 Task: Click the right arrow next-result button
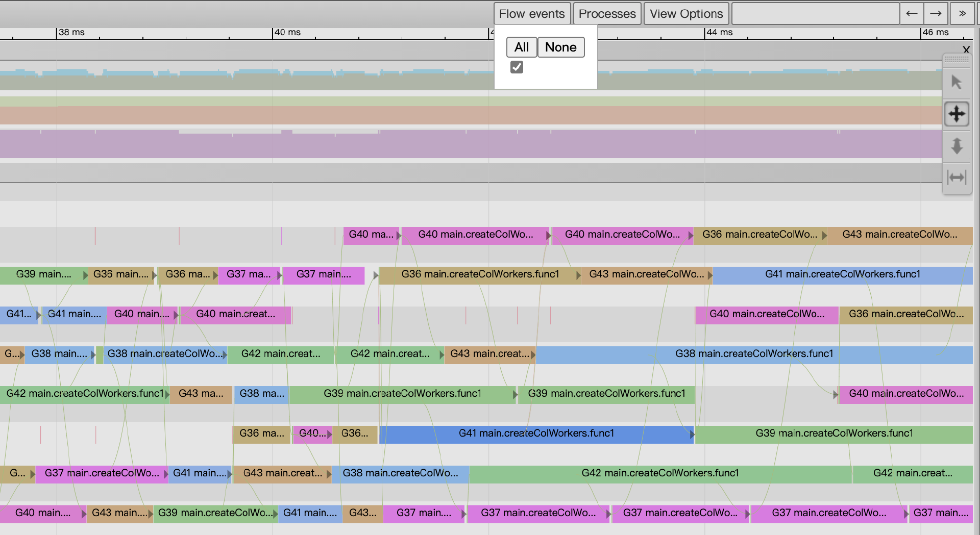pos(936,14)
